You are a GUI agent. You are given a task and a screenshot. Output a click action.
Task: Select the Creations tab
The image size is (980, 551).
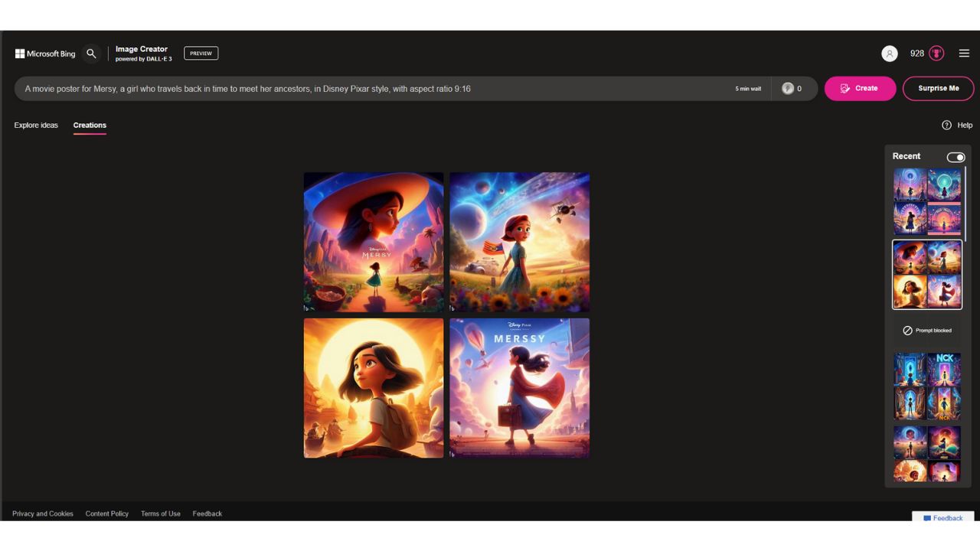90,126
